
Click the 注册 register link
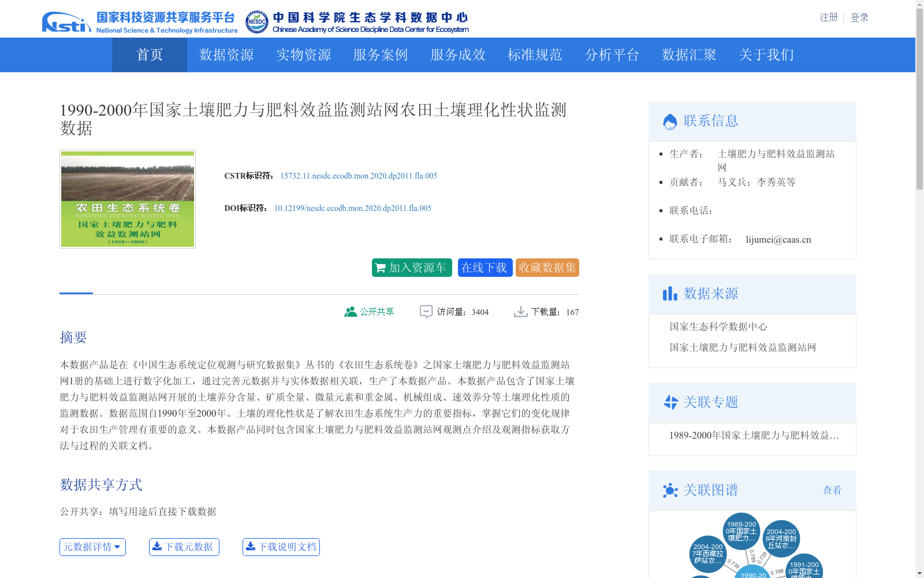click(829, 17)
